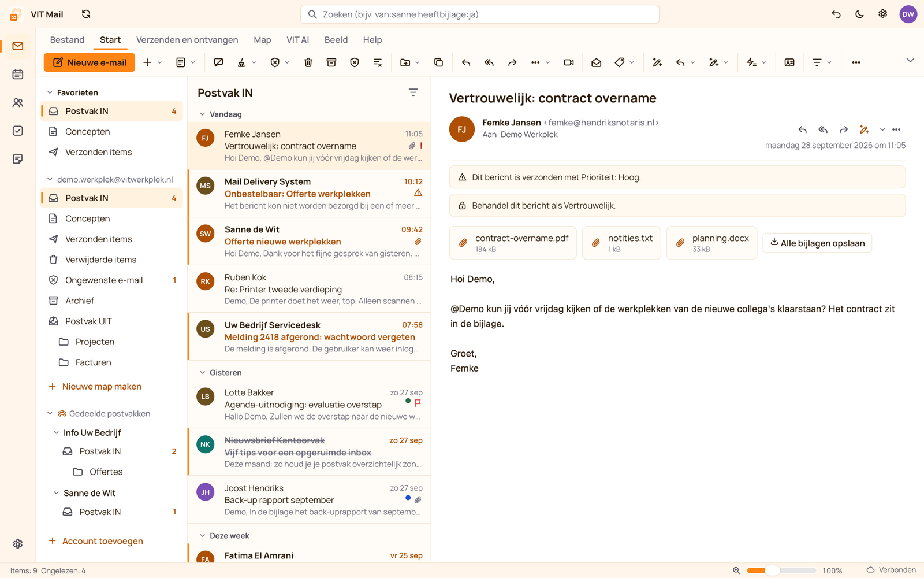Click Nieuwe map maken

pyautogui.click(x=95, y=386)
